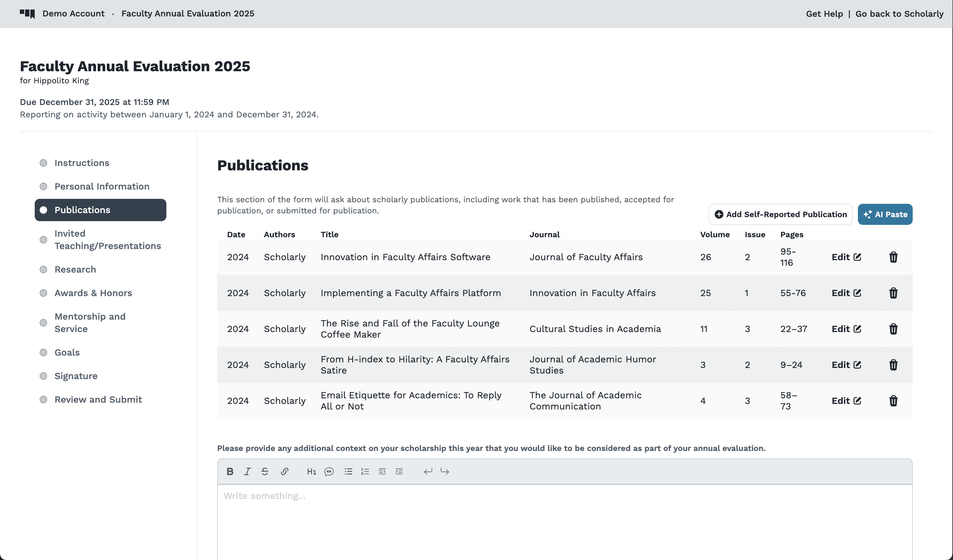Apply H1 heading style
The image size is (953, 560).
(x=311, y=471)
